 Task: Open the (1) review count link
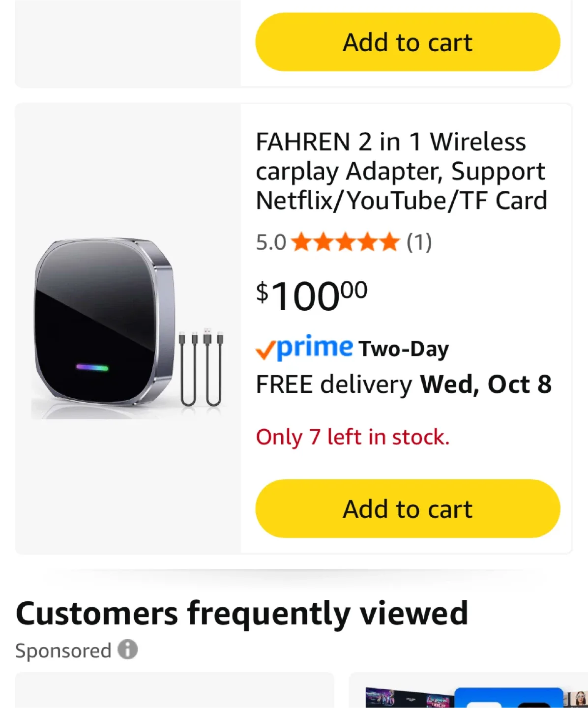pyautogui.click(x=419, y=242)
